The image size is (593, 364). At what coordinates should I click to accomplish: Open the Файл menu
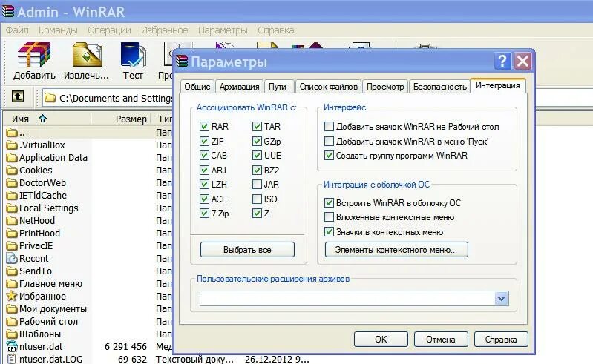pos(17,30)
